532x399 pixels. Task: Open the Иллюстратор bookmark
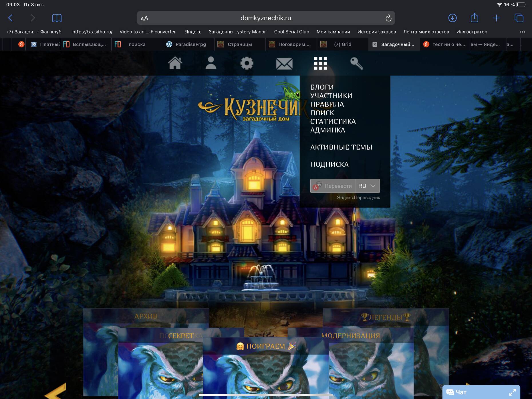click(x=472, y=32)
